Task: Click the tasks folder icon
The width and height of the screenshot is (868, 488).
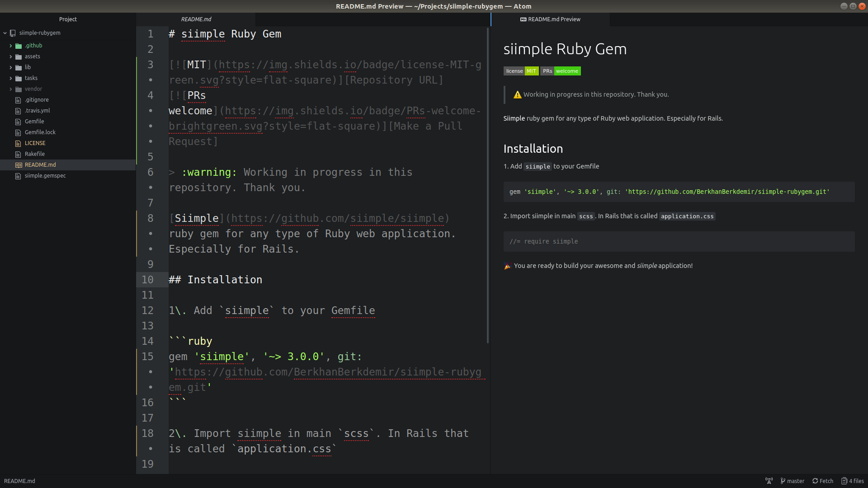Action: click(x=19, y=78)
